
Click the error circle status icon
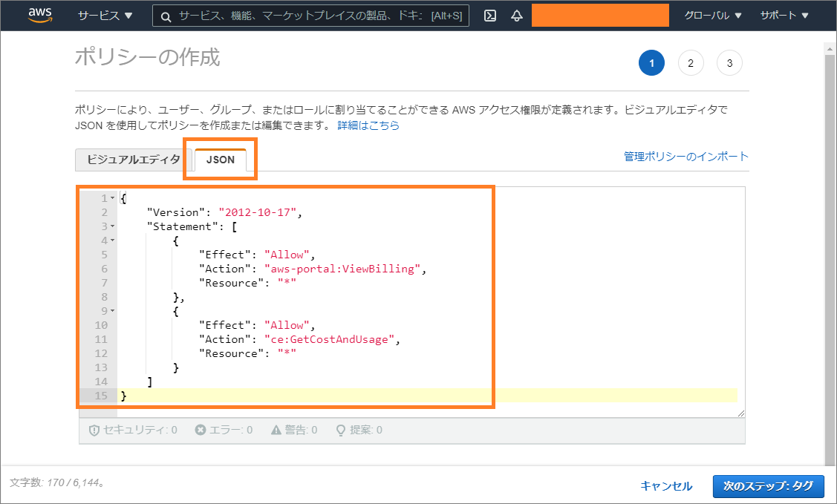[x=201, y=430]
